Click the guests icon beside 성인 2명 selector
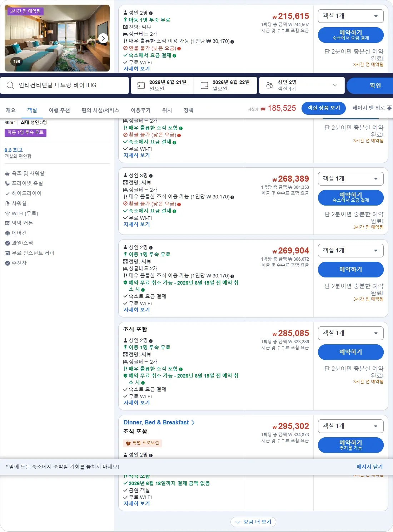393x532 pixels. point(269,85)
